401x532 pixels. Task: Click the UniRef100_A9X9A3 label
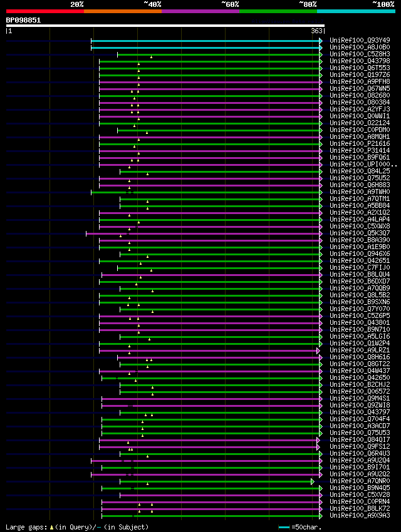click(x=360, y=515)
